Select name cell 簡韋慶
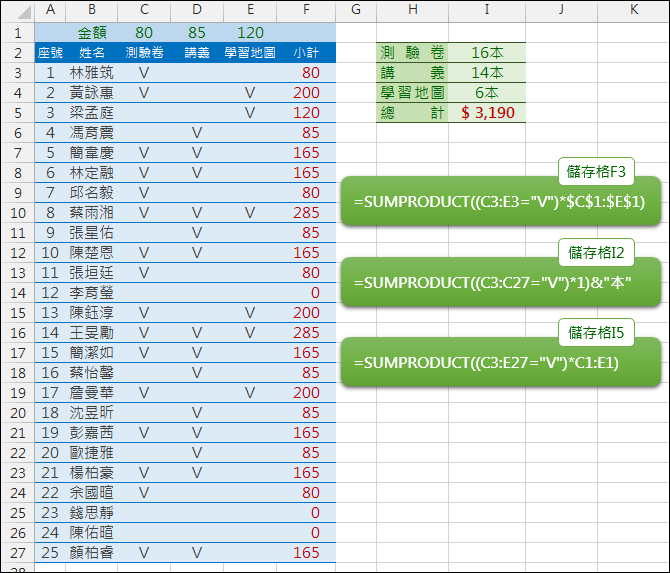670x573 pixels. pyautogui.click(x=92, y=153)
